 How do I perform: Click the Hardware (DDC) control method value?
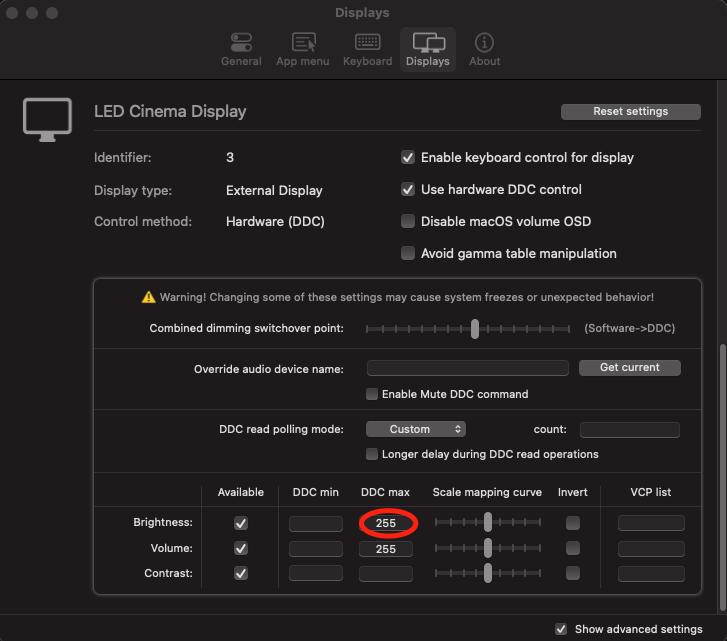pyautogui.click(x=275, y=222)
